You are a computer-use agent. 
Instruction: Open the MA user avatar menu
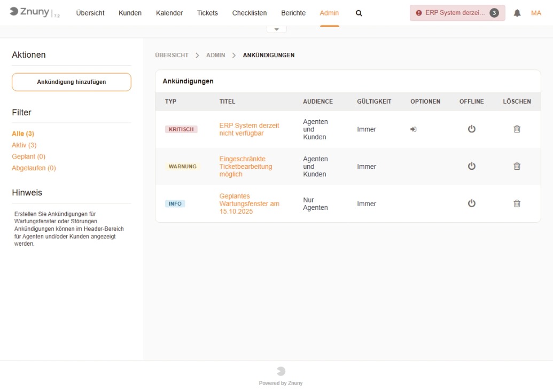(x=536, y=13)
